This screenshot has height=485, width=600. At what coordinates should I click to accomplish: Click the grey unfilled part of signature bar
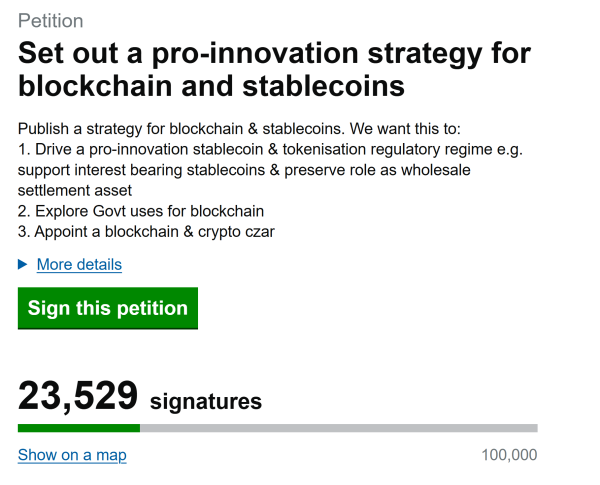pyautogui.click(x=338, y=428)
